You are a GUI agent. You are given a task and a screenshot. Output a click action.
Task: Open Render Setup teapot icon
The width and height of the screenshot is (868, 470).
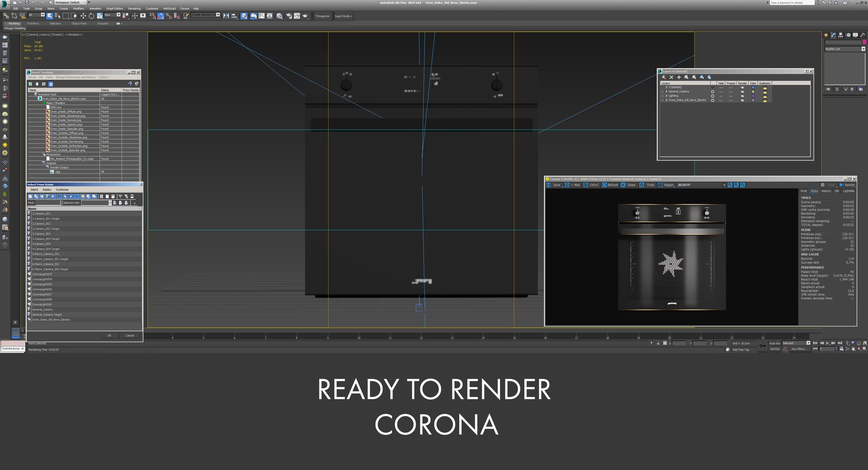(x=288, y=16)
